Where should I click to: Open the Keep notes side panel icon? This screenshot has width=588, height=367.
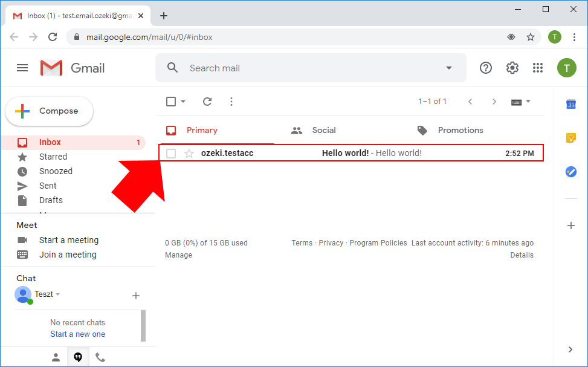(570, 138)
